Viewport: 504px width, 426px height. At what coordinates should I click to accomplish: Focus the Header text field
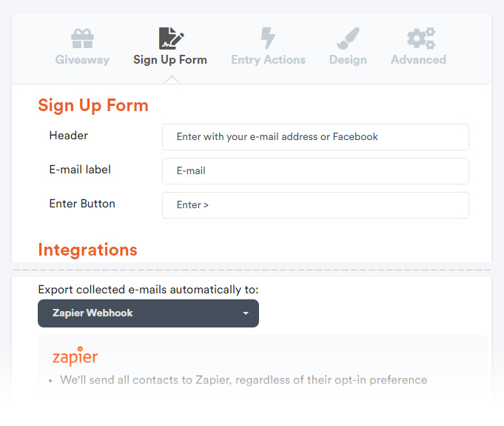[x=315, y=137]
